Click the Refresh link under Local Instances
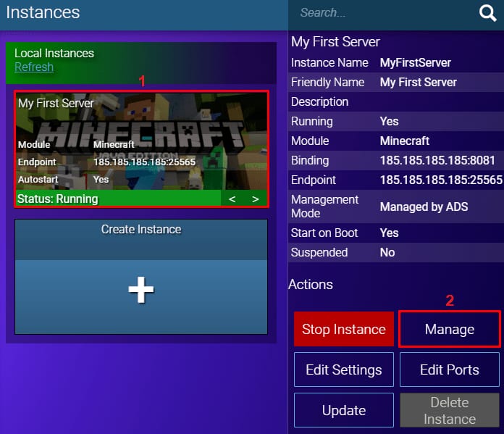Screen dimensions: 504x434 [x=34, y=67]
